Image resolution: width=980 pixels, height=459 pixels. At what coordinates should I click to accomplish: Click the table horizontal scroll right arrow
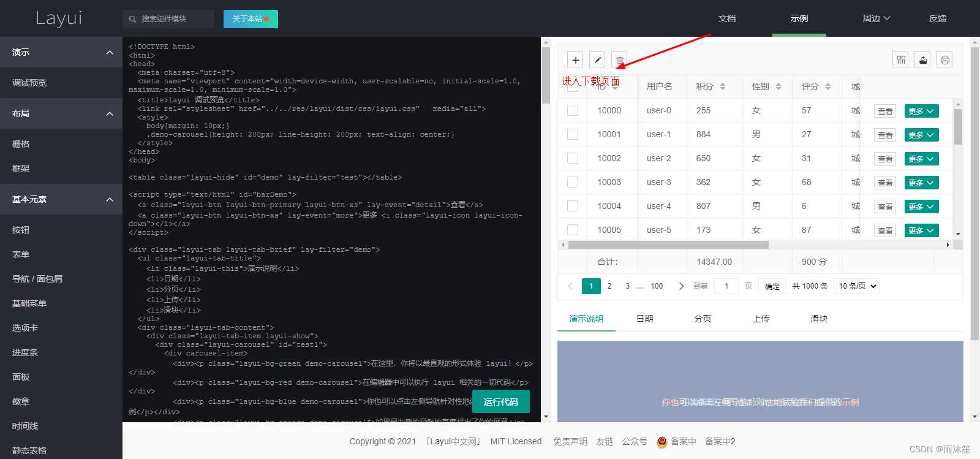coord(948,245)
